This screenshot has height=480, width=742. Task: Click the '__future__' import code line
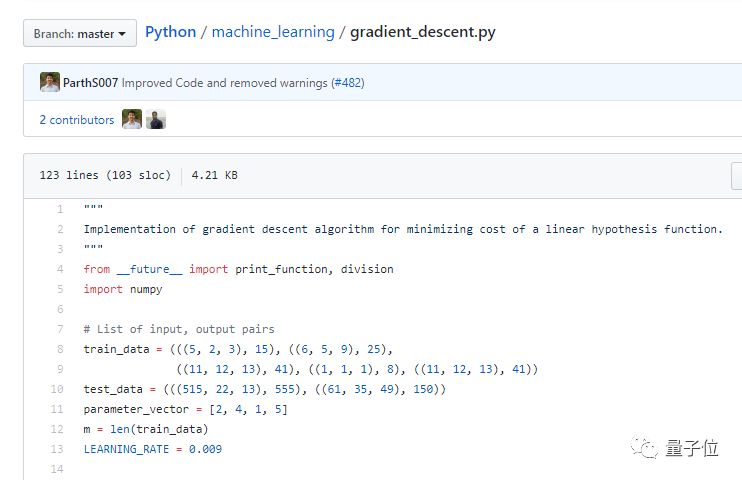(238, 269)
